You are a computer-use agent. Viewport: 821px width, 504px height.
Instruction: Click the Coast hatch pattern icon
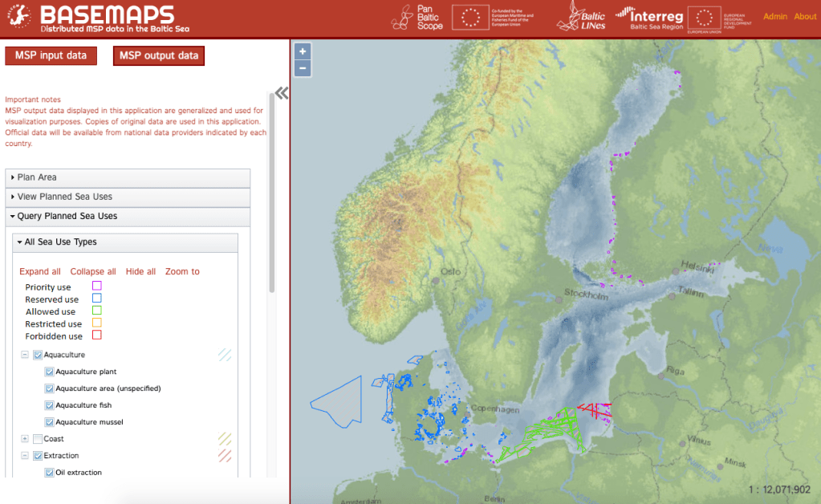225,439
